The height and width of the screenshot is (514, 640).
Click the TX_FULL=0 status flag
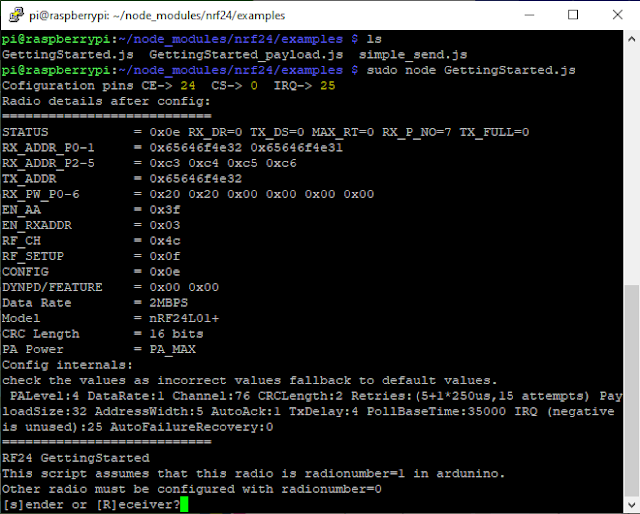point(494,132)
